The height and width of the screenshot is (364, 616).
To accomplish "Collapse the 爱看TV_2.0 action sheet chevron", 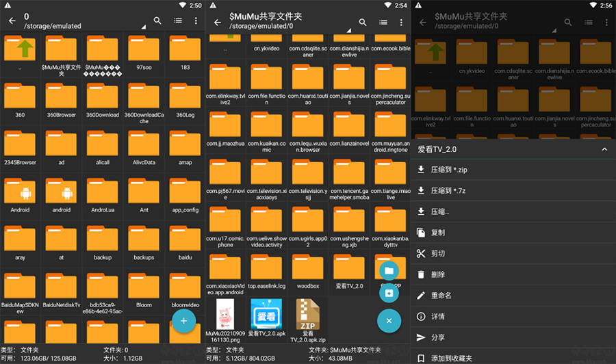I will [x=604, y=149].
